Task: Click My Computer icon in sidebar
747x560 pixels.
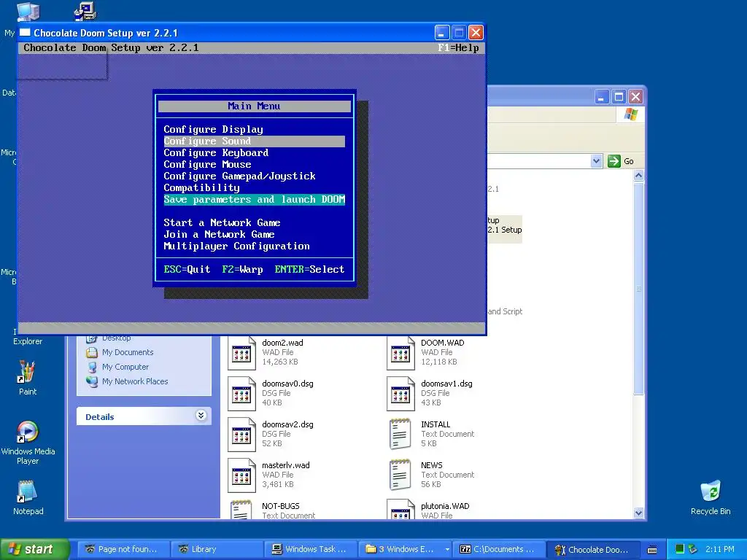Action: (x=92, y=367)
